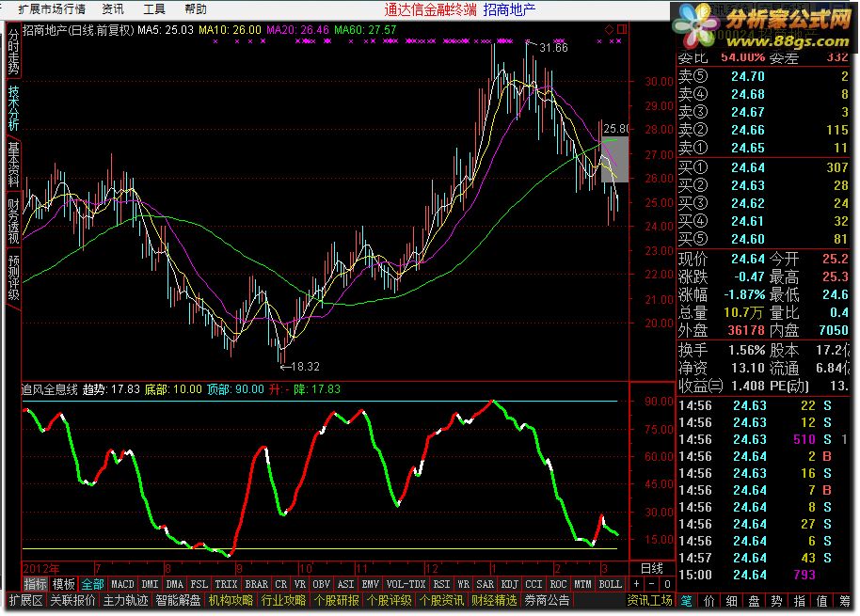The image size is (860, 616).
Task: Switch to the 预测评级 side tab
Action: [x=13, y=277]
